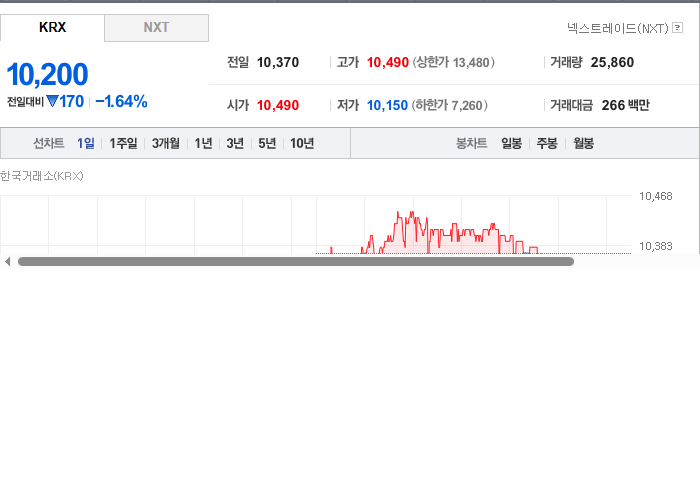
Task: Click the 10,468 chart axis label
Action: pos(655,196)
